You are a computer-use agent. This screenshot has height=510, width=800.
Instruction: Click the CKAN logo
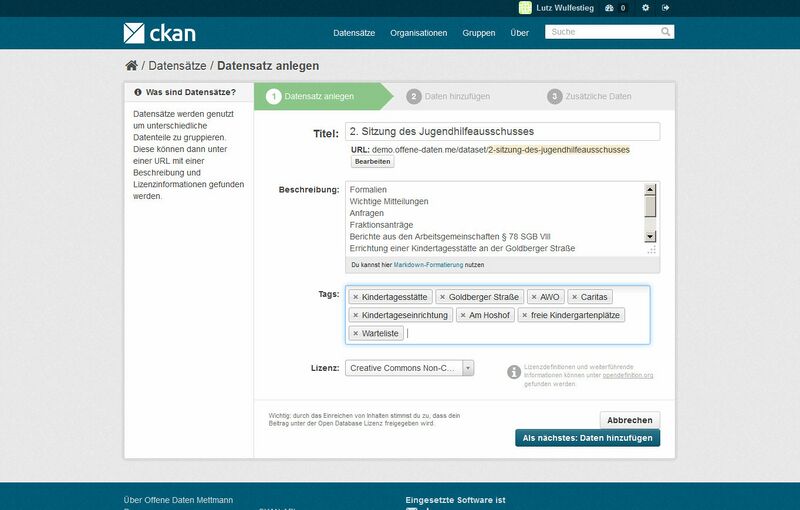pyautogui.click(x=159, y=33)
